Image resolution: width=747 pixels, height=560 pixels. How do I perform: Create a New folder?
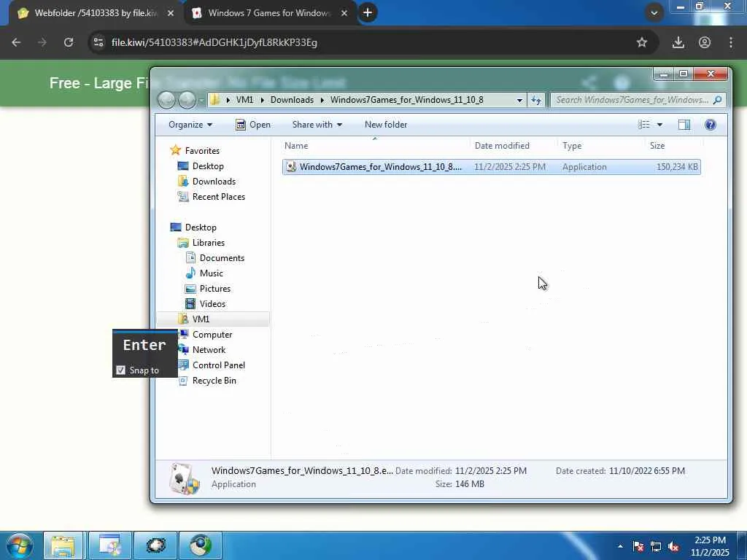point(385,125)
